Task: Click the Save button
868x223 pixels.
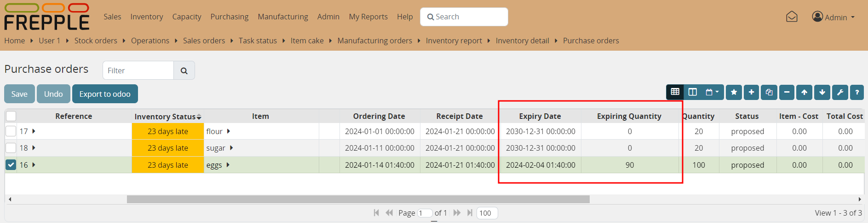Action: tap(19, 94)
